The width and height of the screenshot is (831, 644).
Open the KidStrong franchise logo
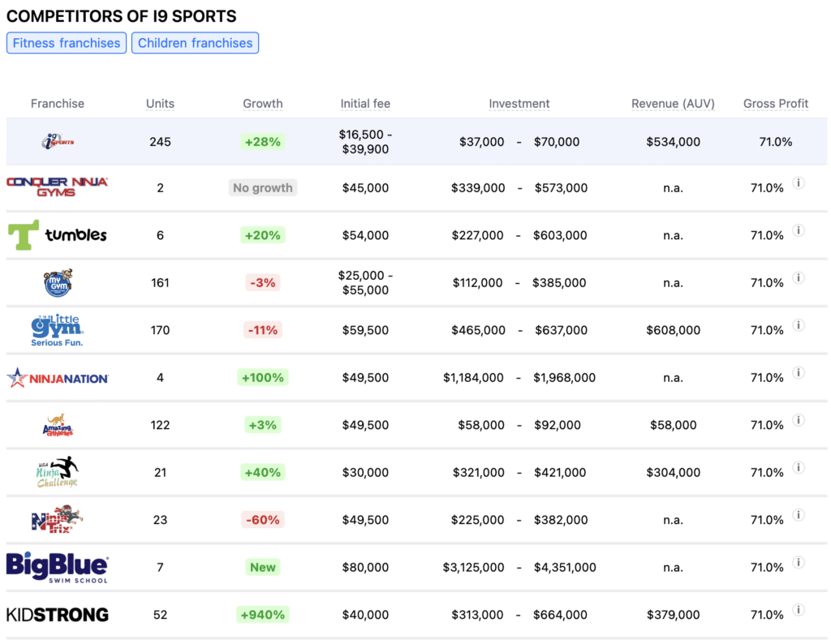(58, 614)
